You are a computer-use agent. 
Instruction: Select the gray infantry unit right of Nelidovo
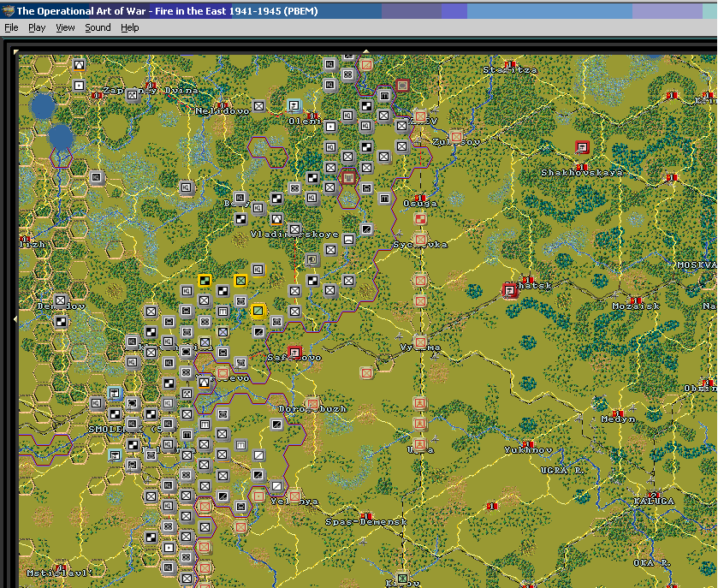(x=258, y=106)
